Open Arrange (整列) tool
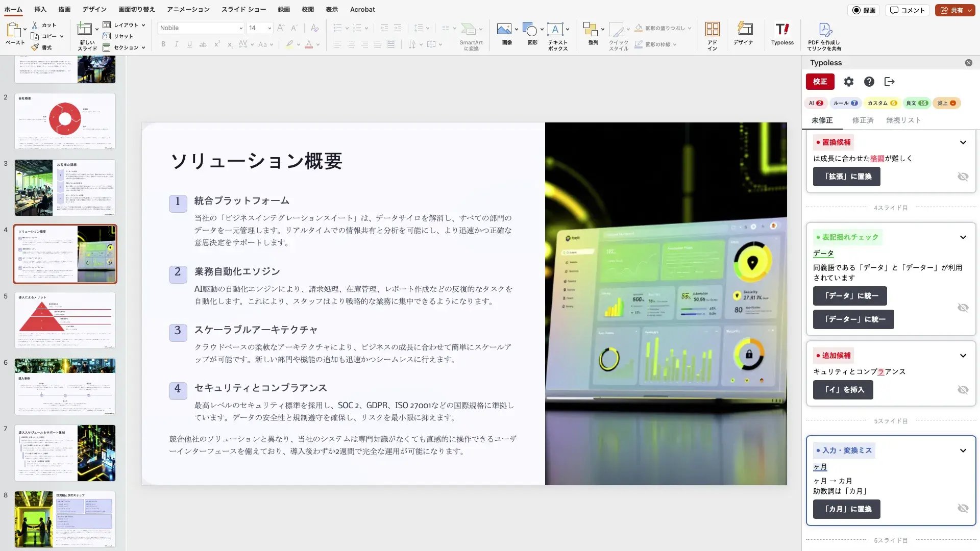The width and height of the screenshot is (980, 551). [591, 29]
